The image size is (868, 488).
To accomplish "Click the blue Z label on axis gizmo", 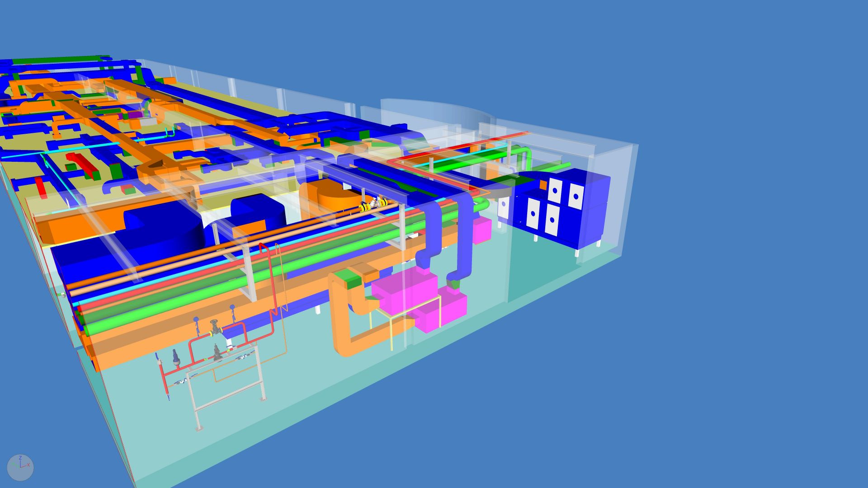I will 20,458.
